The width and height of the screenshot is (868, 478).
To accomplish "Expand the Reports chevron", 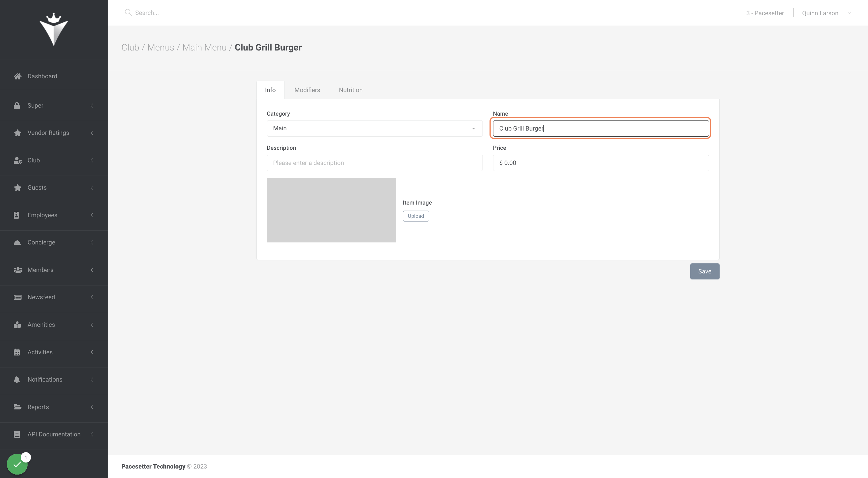I will 92,407.
